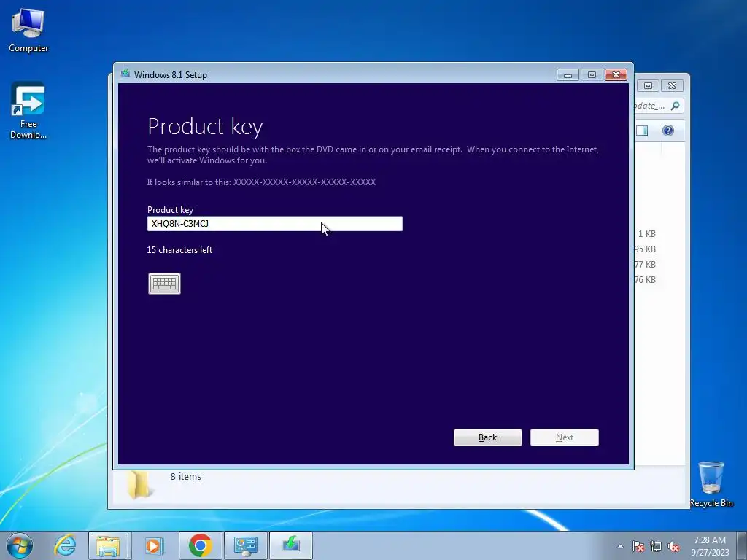Click the search magnifier in Explorer window
Image resolution: width=747 pixels, height=560 pixels.
675,106
